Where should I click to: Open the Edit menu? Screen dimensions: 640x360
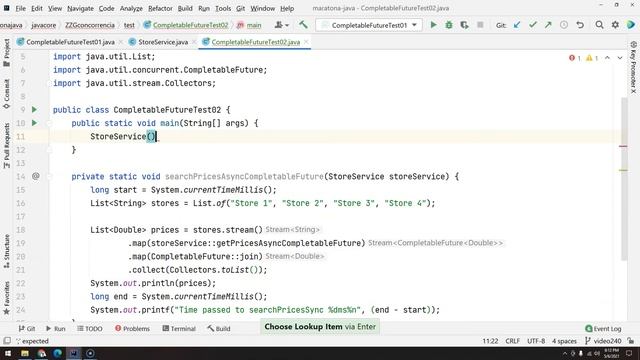37,8
